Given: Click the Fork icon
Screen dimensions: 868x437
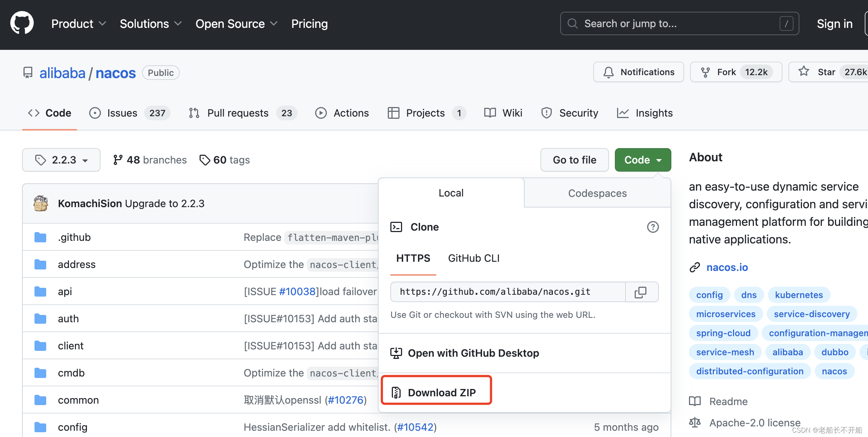Looking at the screenshot, I should [705, 72].
